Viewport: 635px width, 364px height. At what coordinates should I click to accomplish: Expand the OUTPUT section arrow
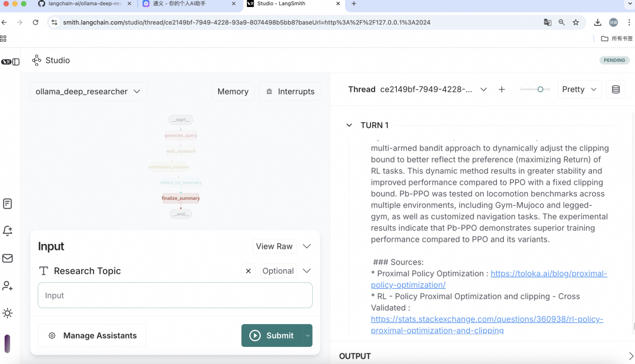(630, 356)
